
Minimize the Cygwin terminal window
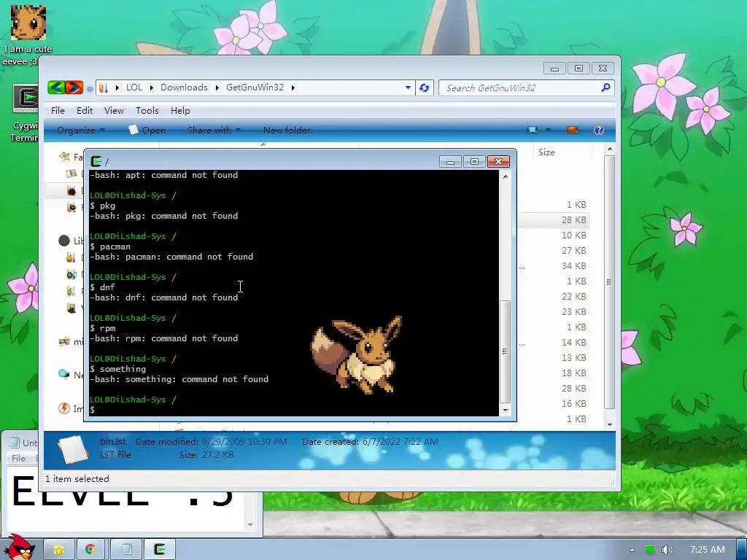click(x=450, y=162)
